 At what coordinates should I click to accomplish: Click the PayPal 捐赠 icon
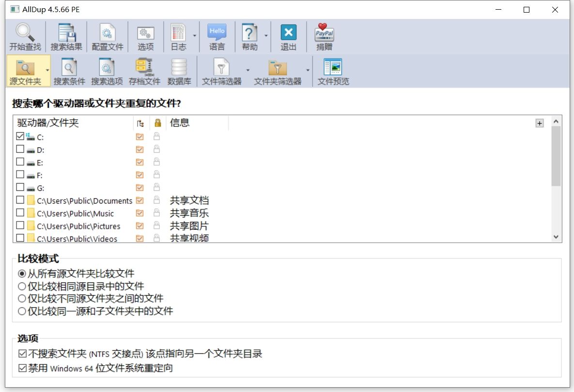(325, 32)
